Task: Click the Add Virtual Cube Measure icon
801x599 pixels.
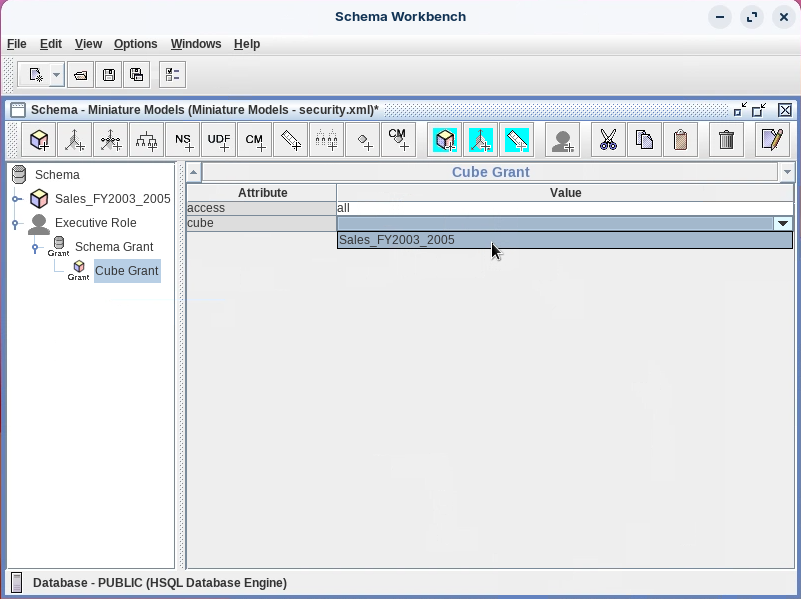Action: (x=516, y=139)
